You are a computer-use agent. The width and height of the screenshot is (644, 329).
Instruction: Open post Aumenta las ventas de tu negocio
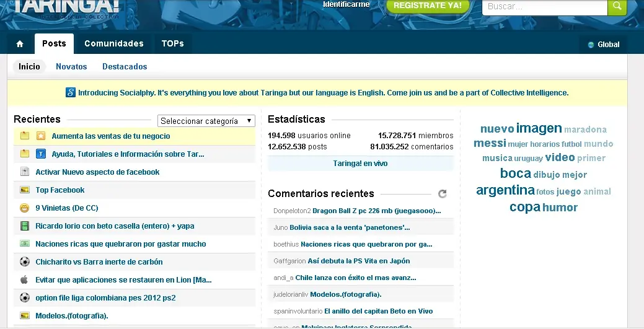coord(111,136)
